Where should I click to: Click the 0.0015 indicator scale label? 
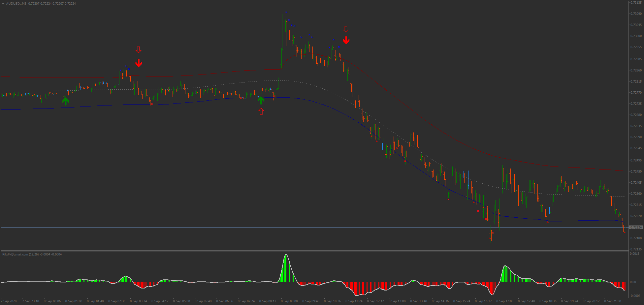(635, 254)
